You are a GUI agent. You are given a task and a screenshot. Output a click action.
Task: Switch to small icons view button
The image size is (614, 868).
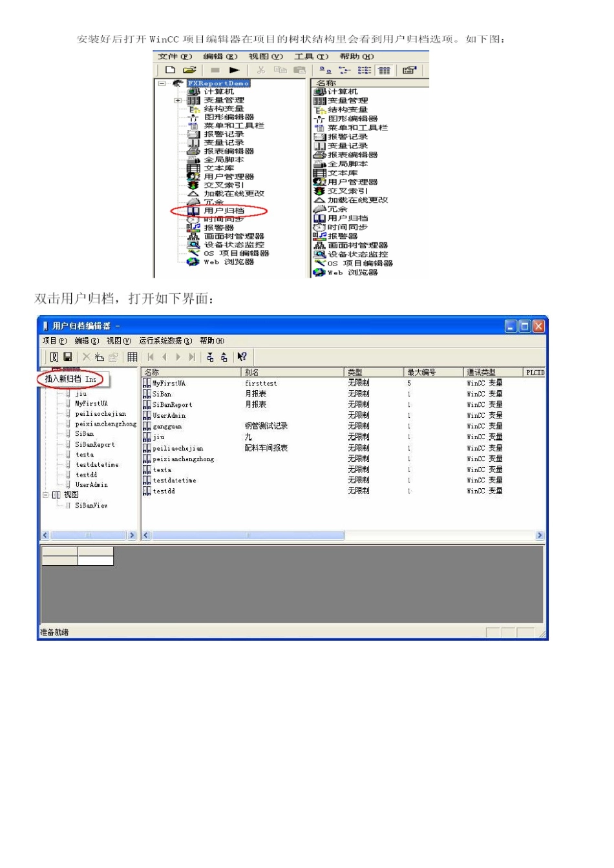[345, 70]
